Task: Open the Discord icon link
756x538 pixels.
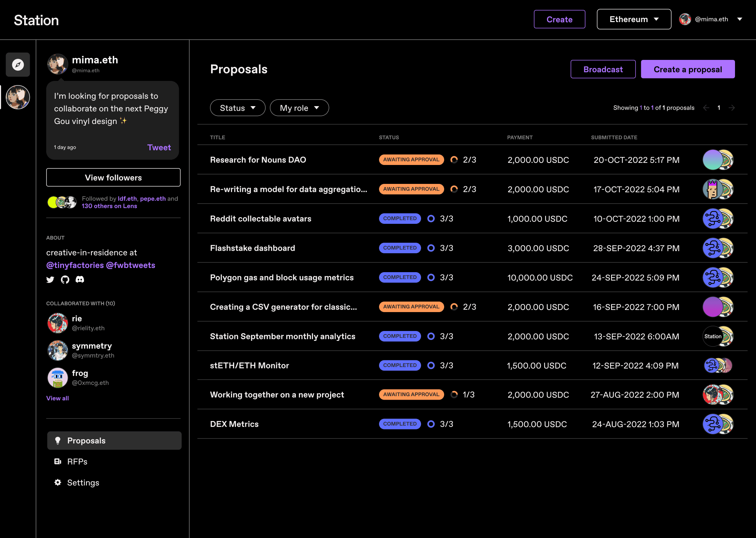Action: [80, 279]
